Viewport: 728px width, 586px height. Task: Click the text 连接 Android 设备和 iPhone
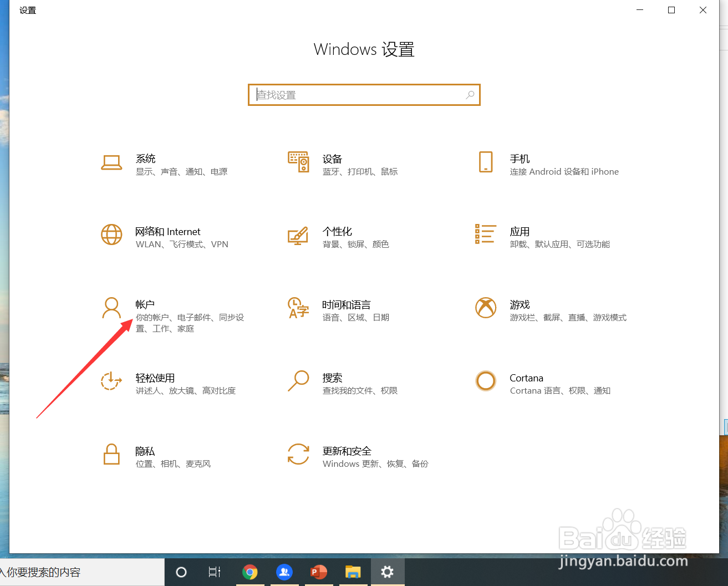tap(564, 172)
